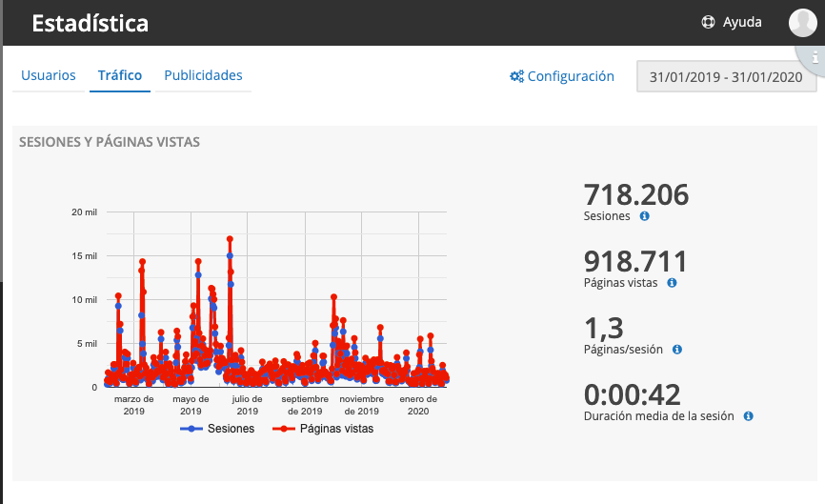This screenshot has width=825, height=504.
Task: Click the Configuración gears icon
Action: [516, 76]
